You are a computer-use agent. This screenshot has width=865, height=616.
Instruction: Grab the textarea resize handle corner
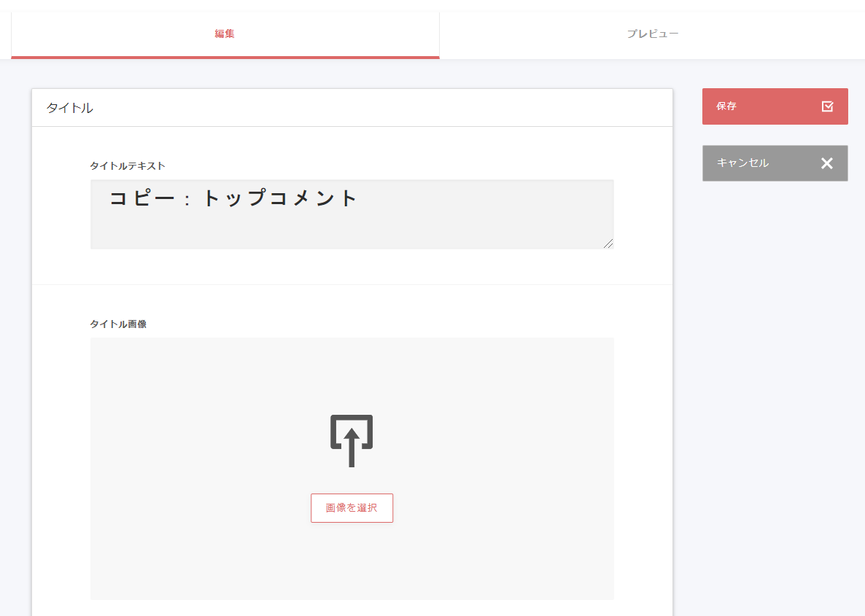pos(608,243)
